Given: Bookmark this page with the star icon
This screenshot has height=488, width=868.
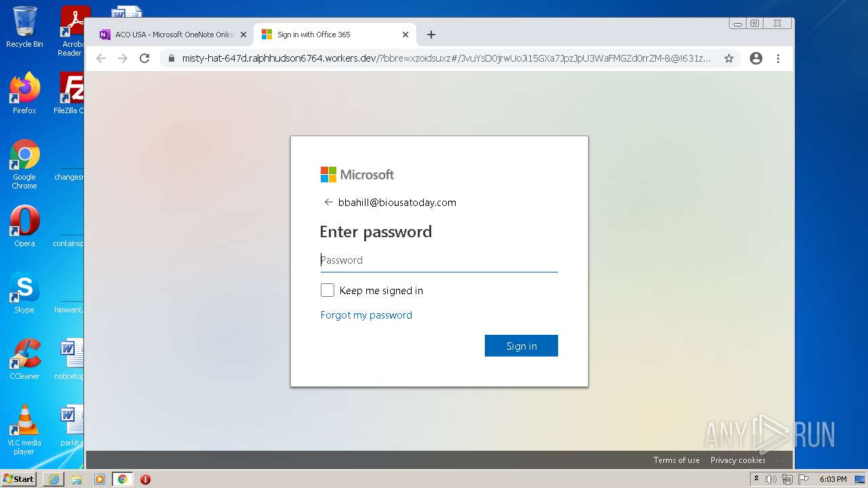Looking at the screenshot, I should tap(729, 58).
